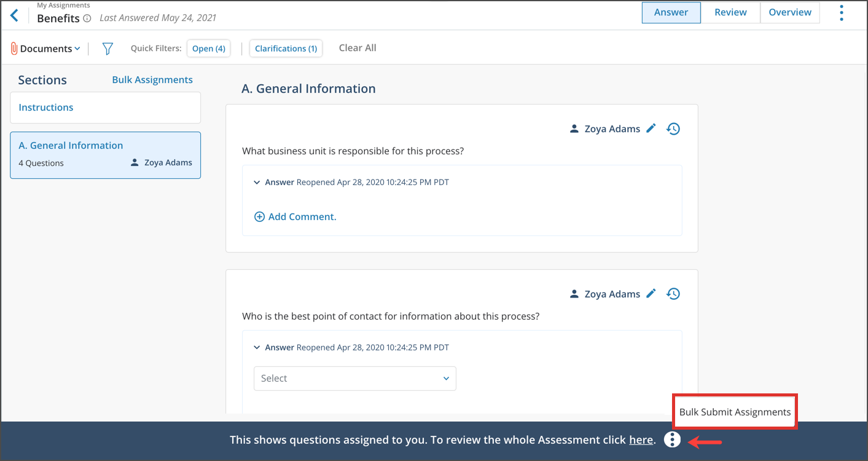Click the plus icon beside Add Comment
This screenshot has width=868, height=461.
[x=259, y=217]
